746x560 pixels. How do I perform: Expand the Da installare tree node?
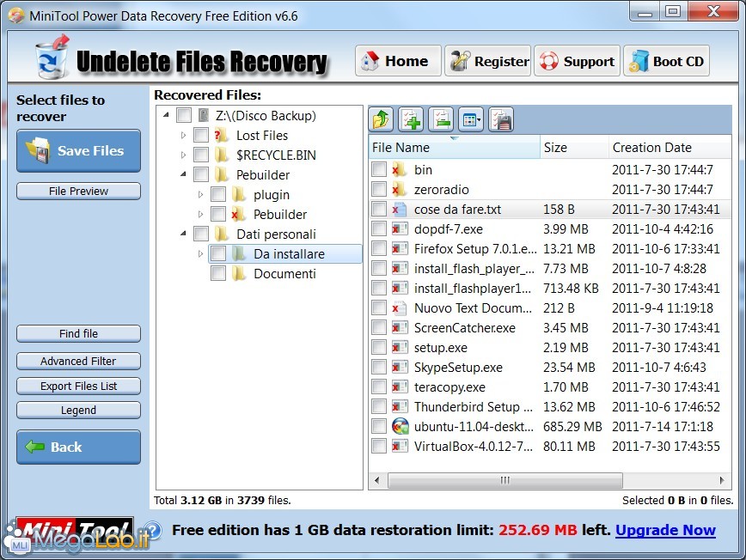tap(200, 254)
